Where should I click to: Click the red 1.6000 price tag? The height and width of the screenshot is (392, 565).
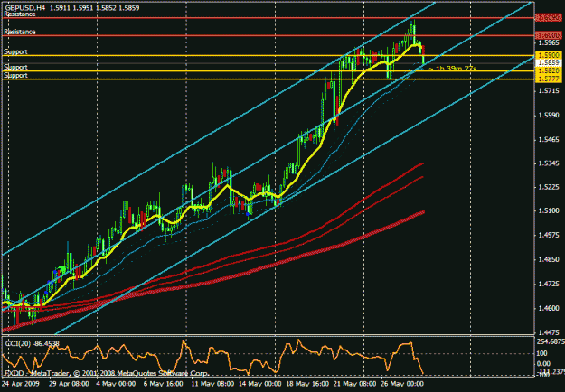pos(549,35)
